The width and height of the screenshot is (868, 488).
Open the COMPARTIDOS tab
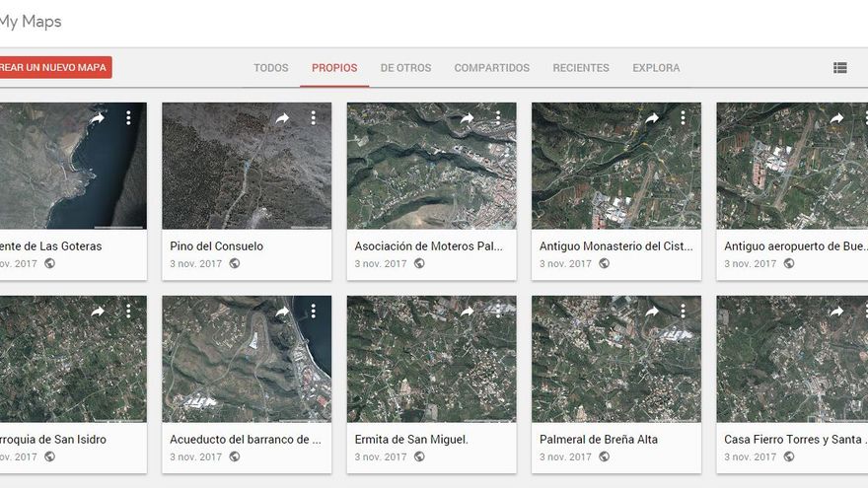(491, 68)
